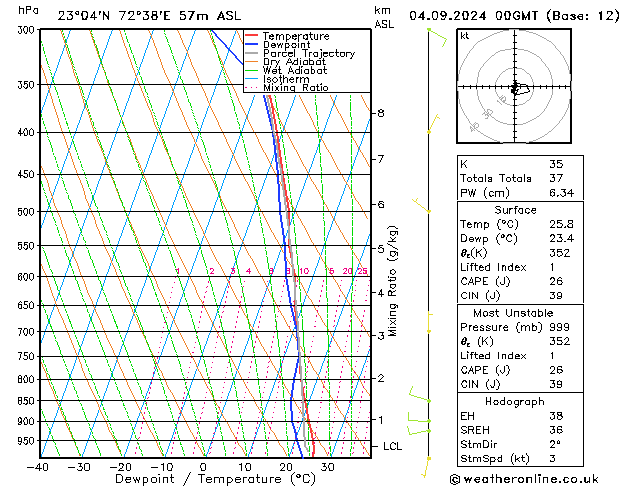Click the "-40" temperature axis label
629x486 pixels.
38,467
